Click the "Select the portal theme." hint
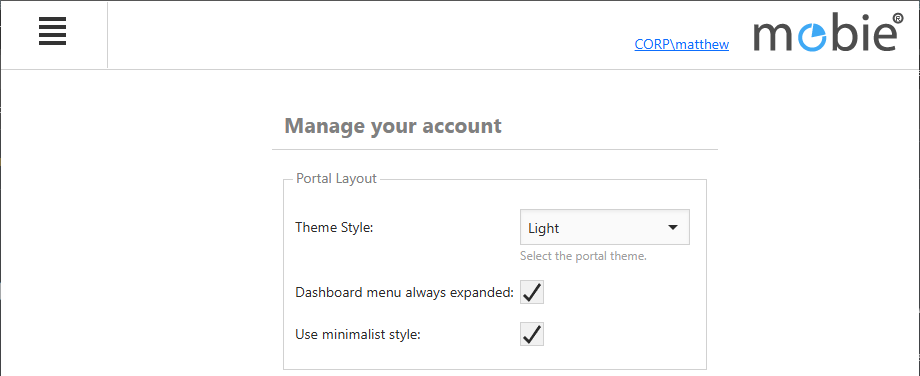920x376 pixels. pos(583,256)
